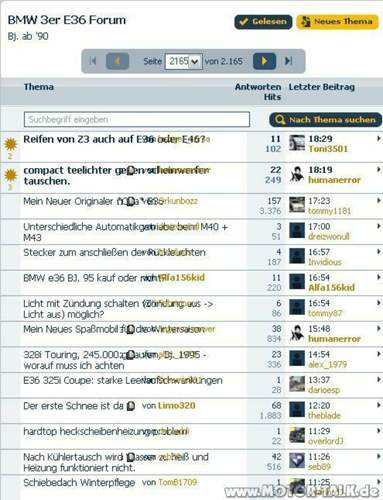Go to the first page arrow icon
The width and height of the screenshot is (383, 500).
[x=93, y=61]
